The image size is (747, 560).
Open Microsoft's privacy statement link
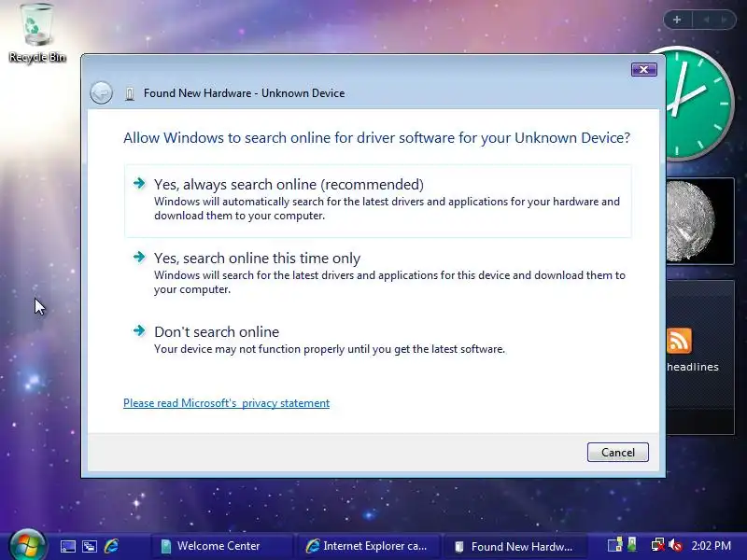point(226,403)
